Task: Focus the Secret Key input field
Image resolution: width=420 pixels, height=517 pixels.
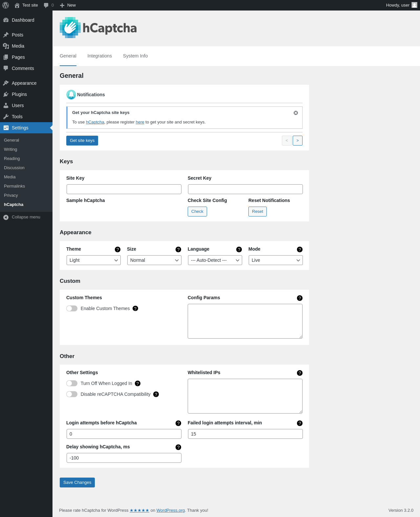Action: (x=245, y=189)
